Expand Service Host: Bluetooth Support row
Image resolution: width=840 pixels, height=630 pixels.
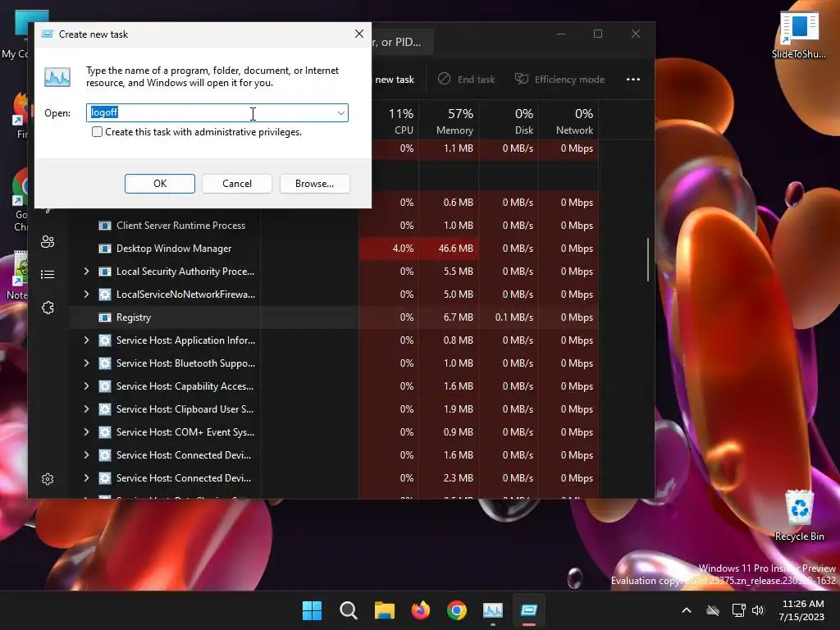[86, 363]
